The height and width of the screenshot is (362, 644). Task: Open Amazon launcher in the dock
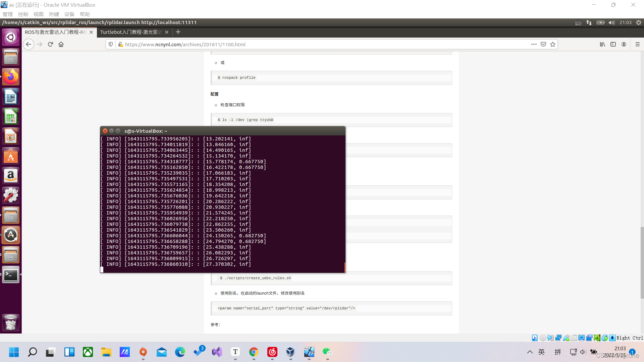(11, 176)
